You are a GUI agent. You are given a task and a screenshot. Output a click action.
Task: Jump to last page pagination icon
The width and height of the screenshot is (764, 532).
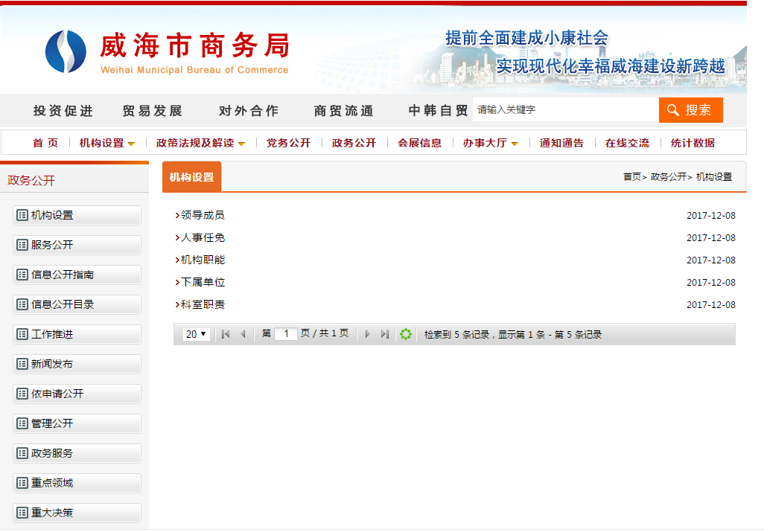point(384,335)
